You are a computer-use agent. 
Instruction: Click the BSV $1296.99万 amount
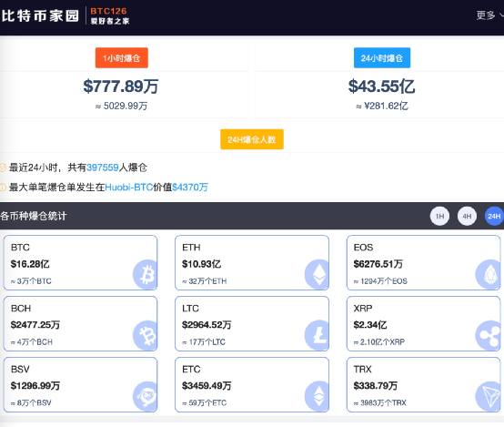(x=35, y=386)
